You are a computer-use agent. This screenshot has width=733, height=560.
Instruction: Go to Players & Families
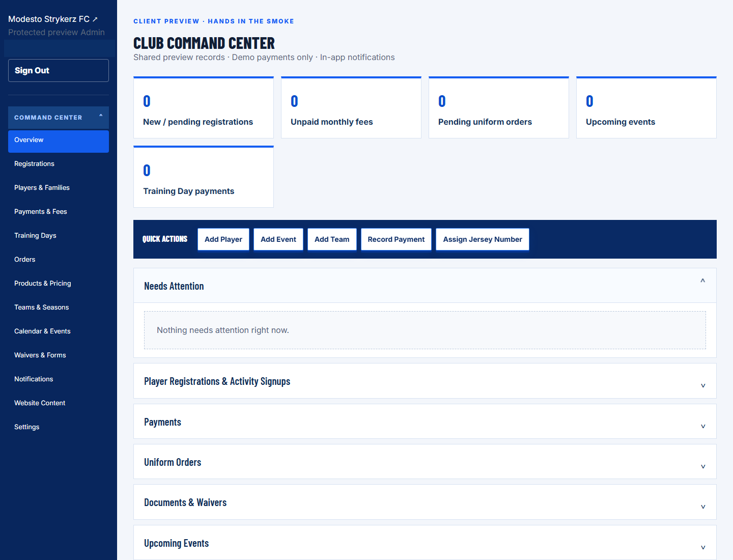59,188
